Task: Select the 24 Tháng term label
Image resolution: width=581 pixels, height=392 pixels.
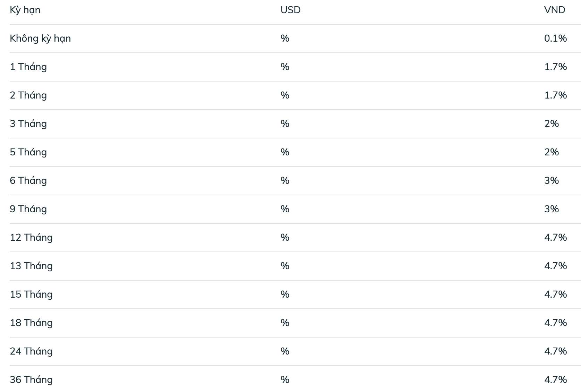Action: 31,351
